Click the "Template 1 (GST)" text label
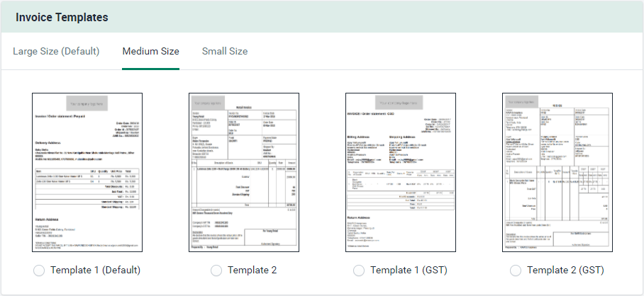The width and height of the screenshot is (644, 296). click(409, 270)
